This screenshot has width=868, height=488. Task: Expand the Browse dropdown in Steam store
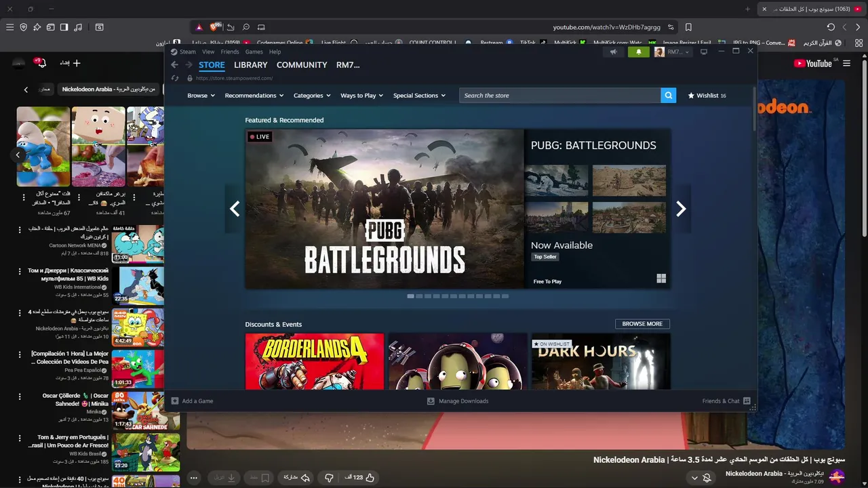[201, 96]
